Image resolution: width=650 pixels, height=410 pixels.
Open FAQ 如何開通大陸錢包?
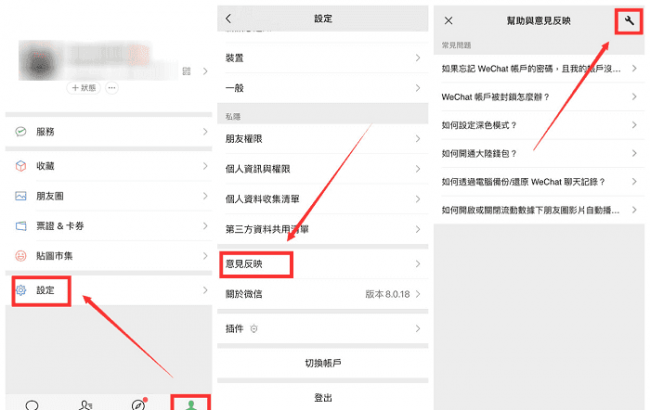coord(539,153)
